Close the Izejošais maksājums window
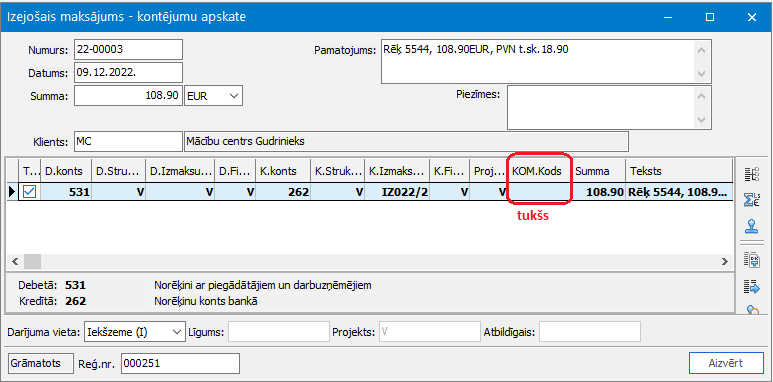 (x=751, y=17)
